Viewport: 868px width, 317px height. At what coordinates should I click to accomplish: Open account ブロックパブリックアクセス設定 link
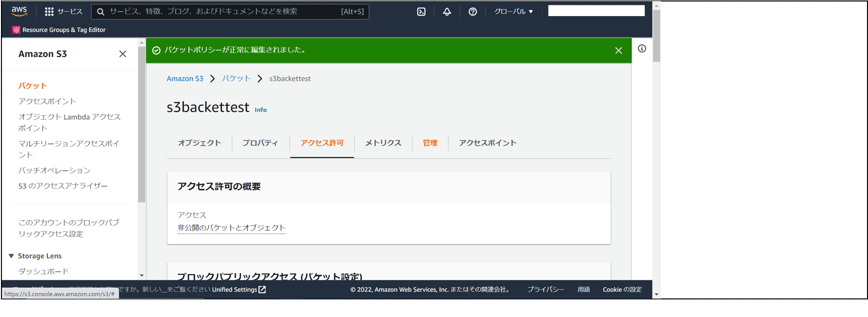click(x=69, y=228)
